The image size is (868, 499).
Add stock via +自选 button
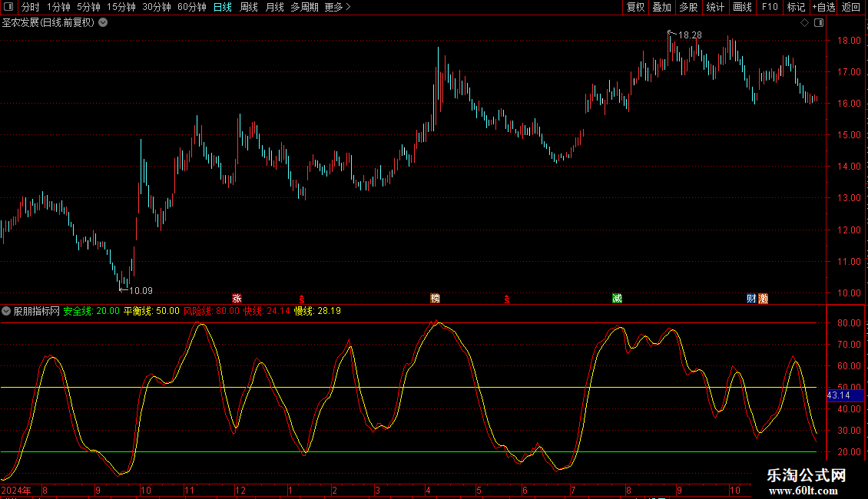coord(824,7)
